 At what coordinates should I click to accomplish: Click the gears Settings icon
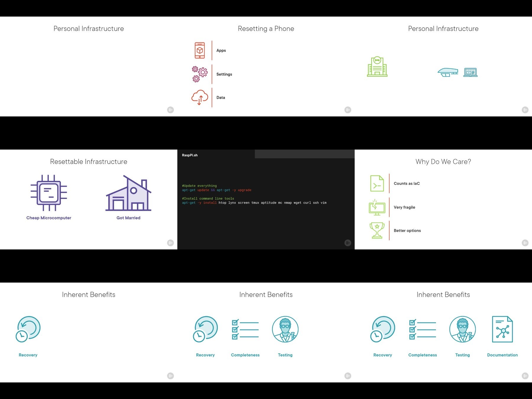(x=200, y=74)
